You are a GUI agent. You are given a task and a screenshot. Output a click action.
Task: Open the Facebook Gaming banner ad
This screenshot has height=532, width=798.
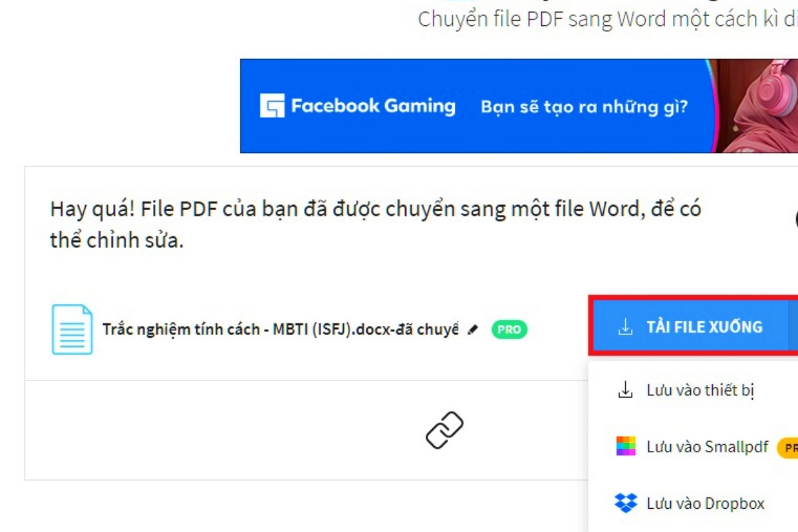point(519,106)
